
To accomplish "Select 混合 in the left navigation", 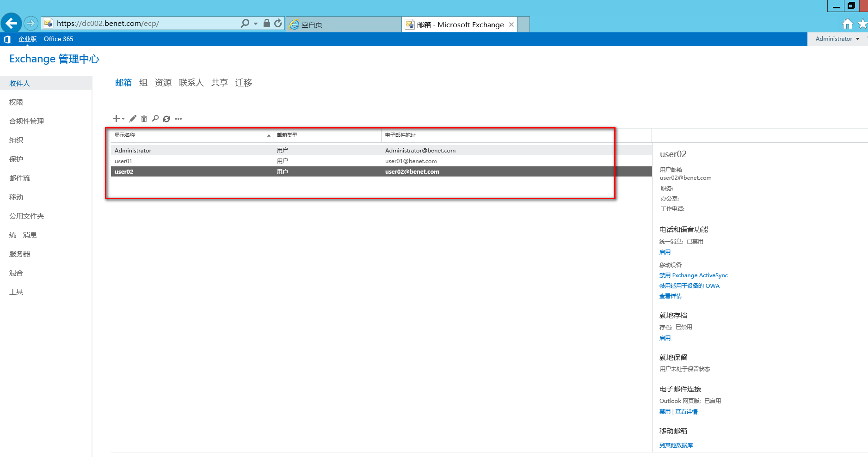I will pos(16,273).
